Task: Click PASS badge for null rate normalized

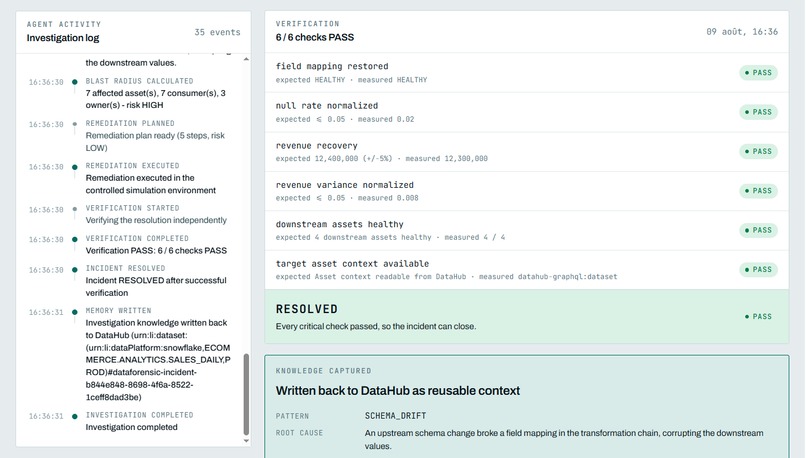Action: (758, 112)
